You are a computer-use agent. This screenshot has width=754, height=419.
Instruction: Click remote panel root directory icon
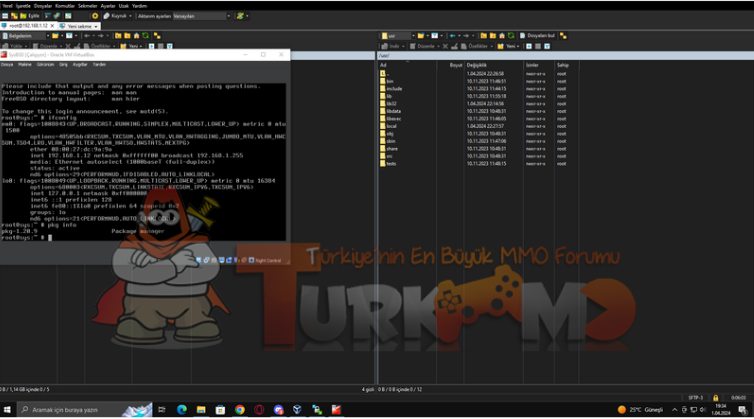[x=493, y=36]
